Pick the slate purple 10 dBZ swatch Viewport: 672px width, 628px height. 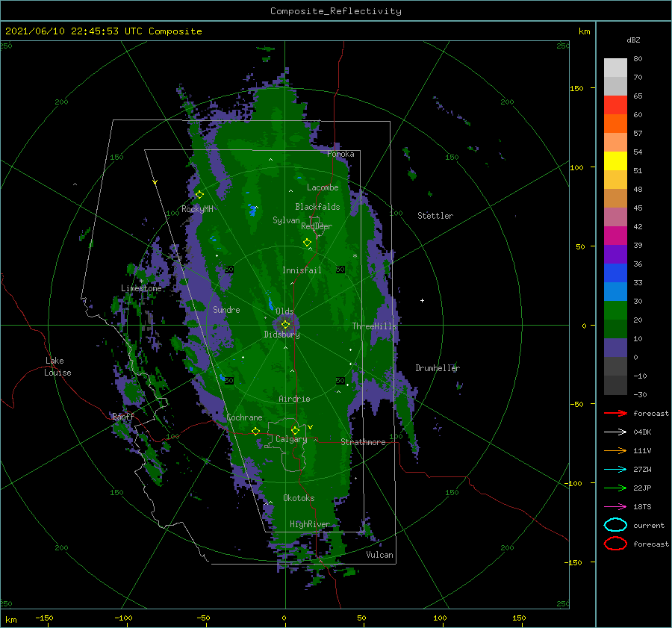(x=615, y=348)
